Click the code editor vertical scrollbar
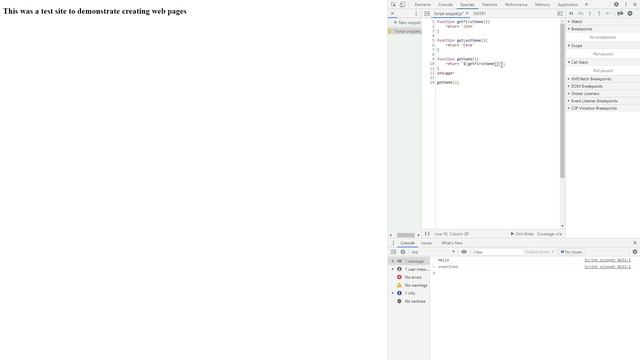 [562, 100]
